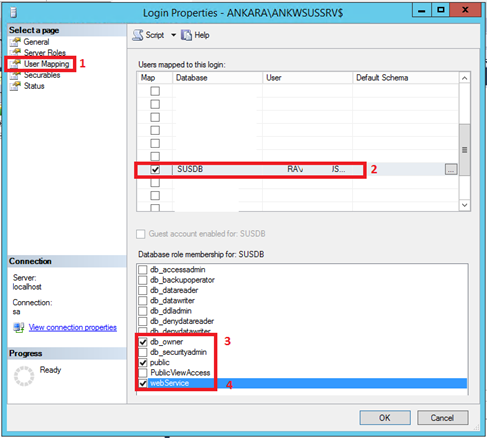Click the user list scroll down arrow
This screenshot has height=438, width=487.
click(x=465, y=205)
